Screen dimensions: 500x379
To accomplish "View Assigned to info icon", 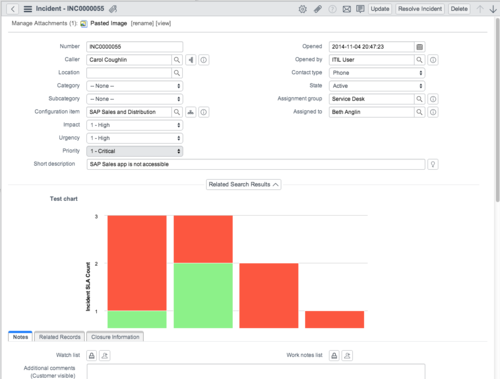I will click(433, 112).
